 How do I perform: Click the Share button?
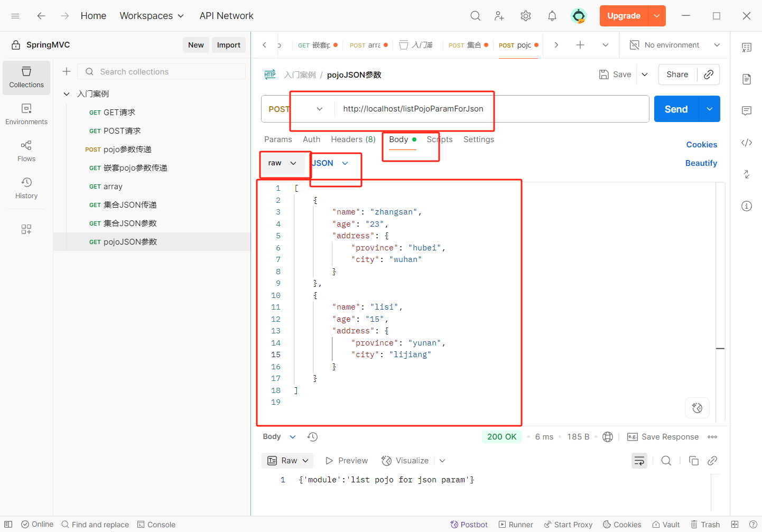677,74
